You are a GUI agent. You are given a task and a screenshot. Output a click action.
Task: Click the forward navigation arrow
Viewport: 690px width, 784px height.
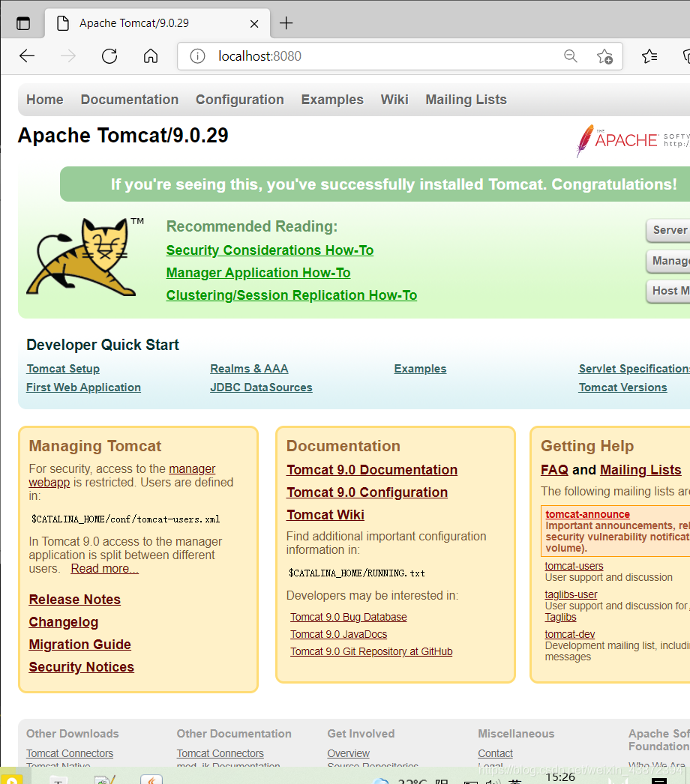click(68, 56)
